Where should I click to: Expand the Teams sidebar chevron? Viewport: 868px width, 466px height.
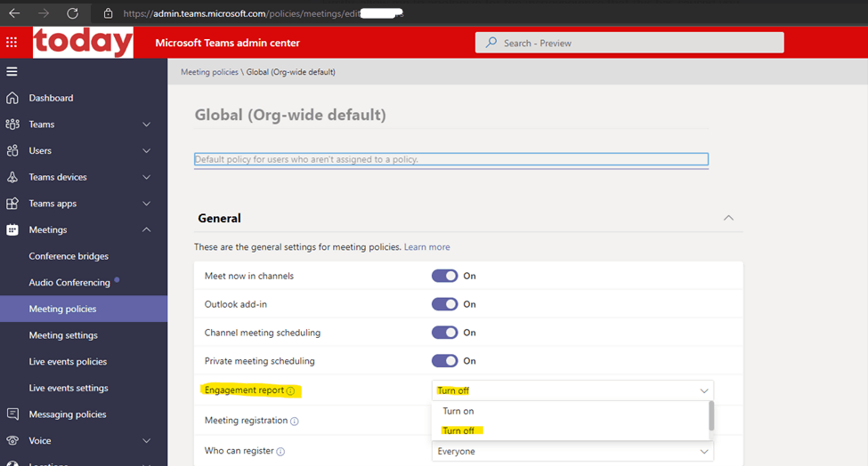(146, 125)
